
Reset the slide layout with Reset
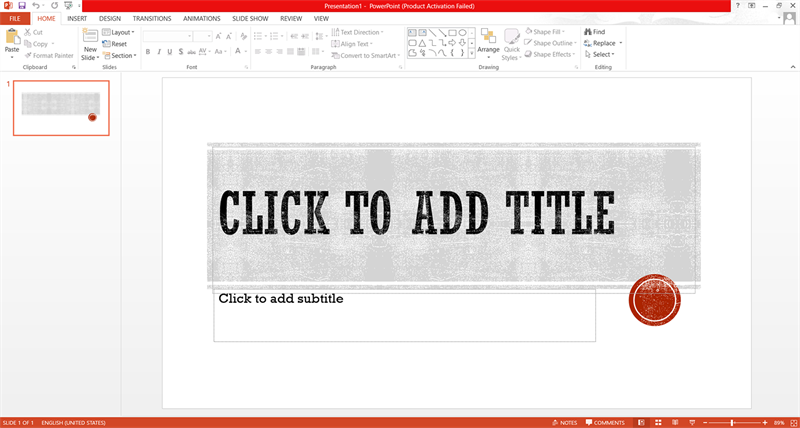[x=115, y=44]
